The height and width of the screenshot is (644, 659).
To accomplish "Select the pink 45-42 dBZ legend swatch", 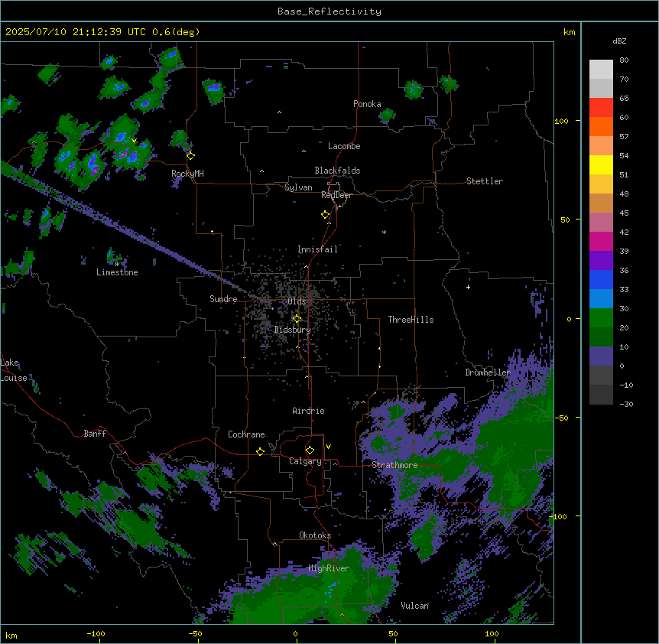I will coord(601,223).
